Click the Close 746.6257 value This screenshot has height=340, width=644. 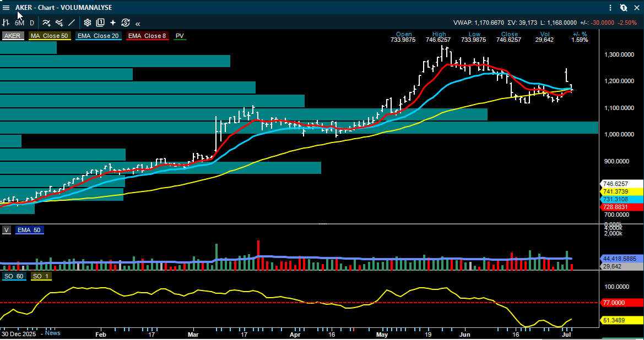pos(508,40)
